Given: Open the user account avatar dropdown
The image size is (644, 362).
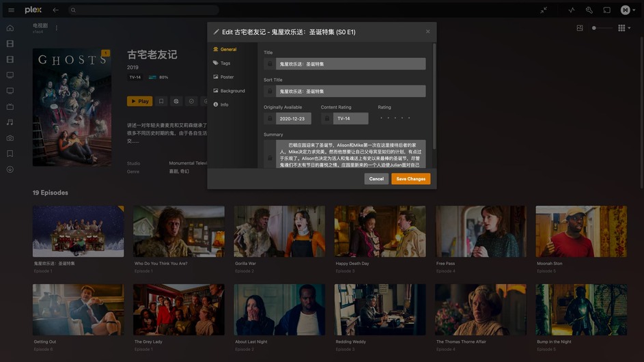Looking at the screenshot, I should pyautogui.click(x=628, y=10).
